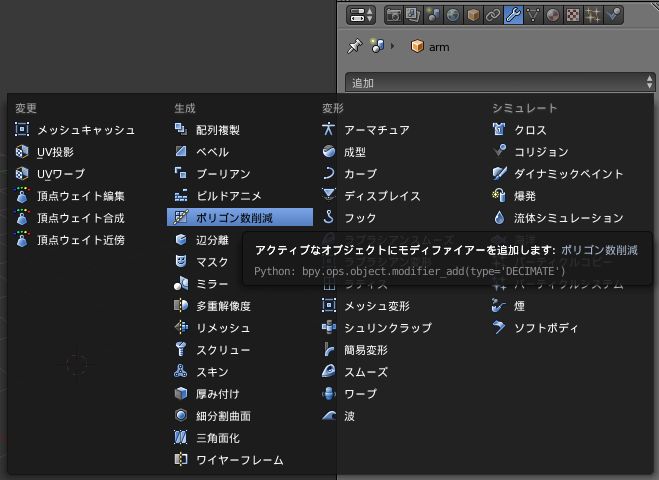659x480 pixels.
Task: Add the ミラー modifier
Action: tap(212, 284)
